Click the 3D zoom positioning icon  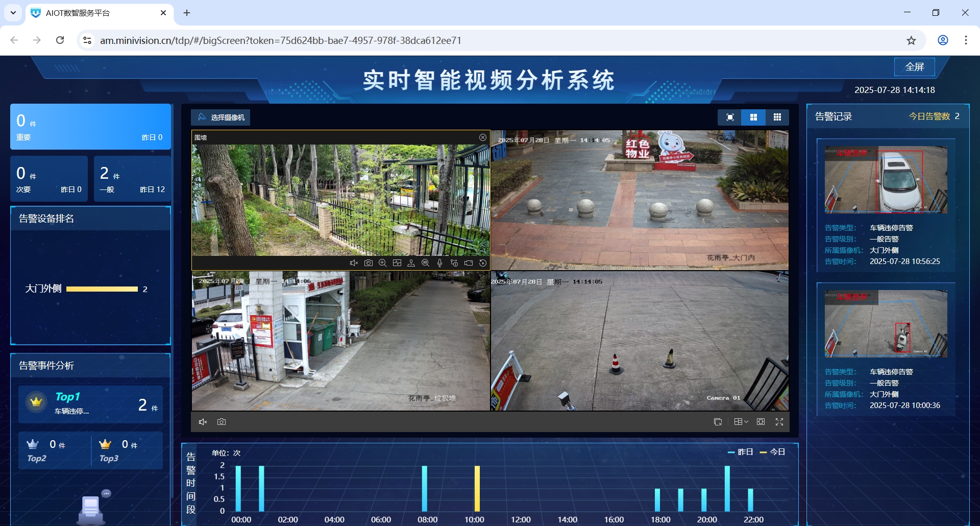click(425, 263)
